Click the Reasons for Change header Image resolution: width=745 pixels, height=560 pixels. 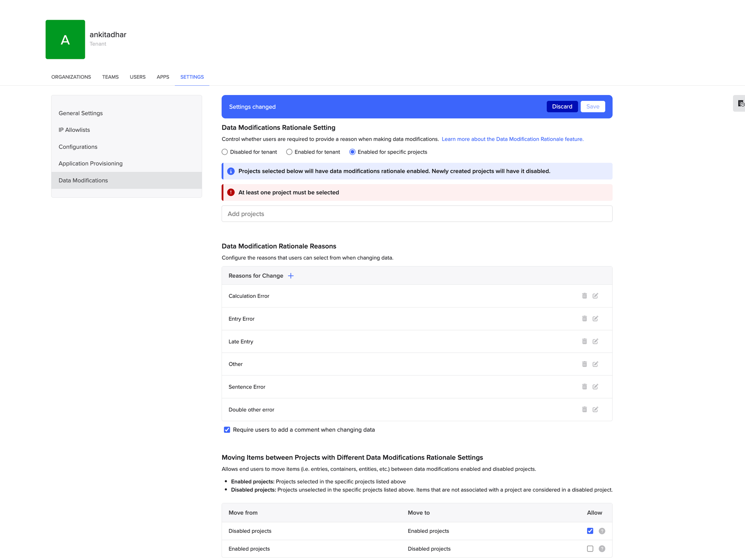coord(256,276)
